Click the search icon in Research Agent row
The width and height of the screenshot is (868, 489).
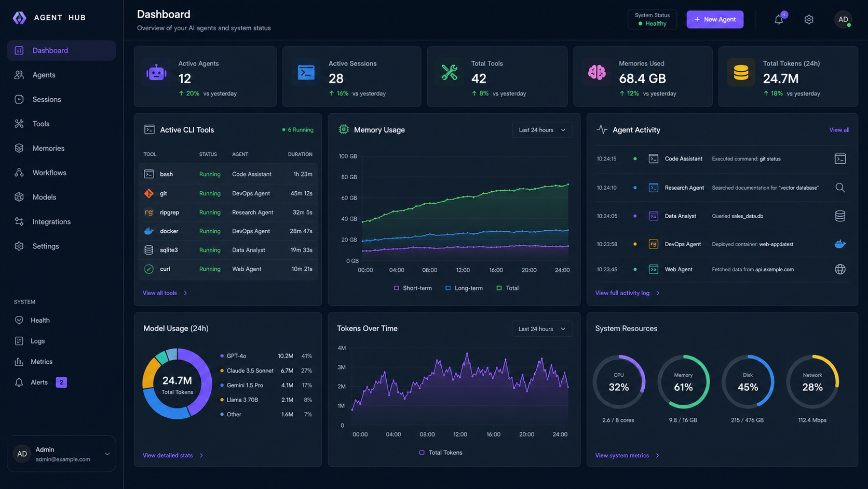pos(840,188)
